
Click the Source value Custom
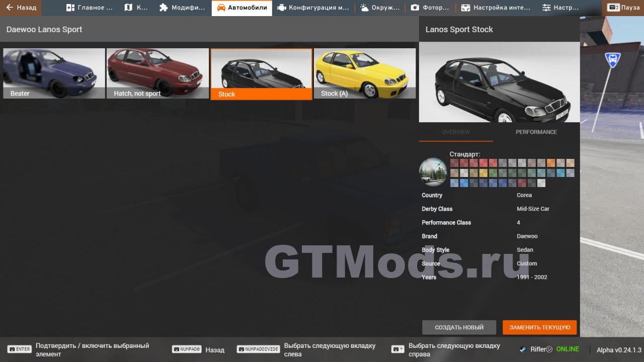(527, 263)
